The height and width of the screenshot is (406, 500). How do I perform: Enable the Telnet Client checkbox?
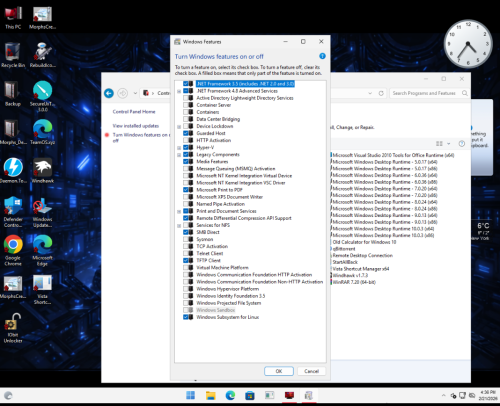pos(186,253)
